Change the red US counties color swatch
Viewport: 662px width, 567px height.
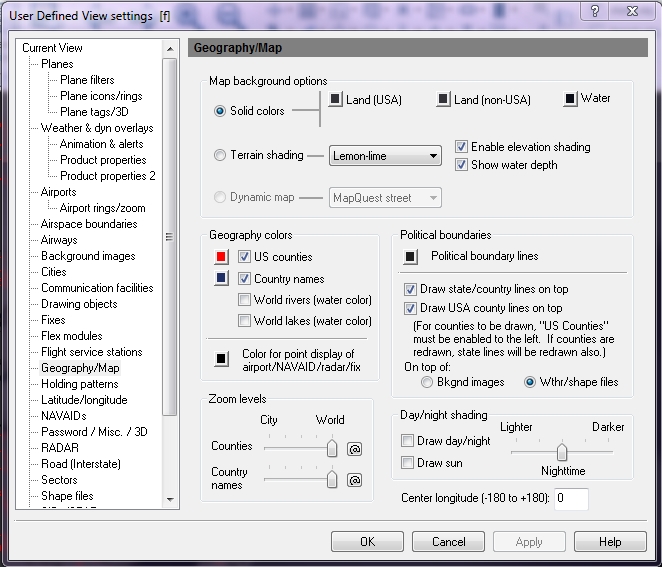220,257
